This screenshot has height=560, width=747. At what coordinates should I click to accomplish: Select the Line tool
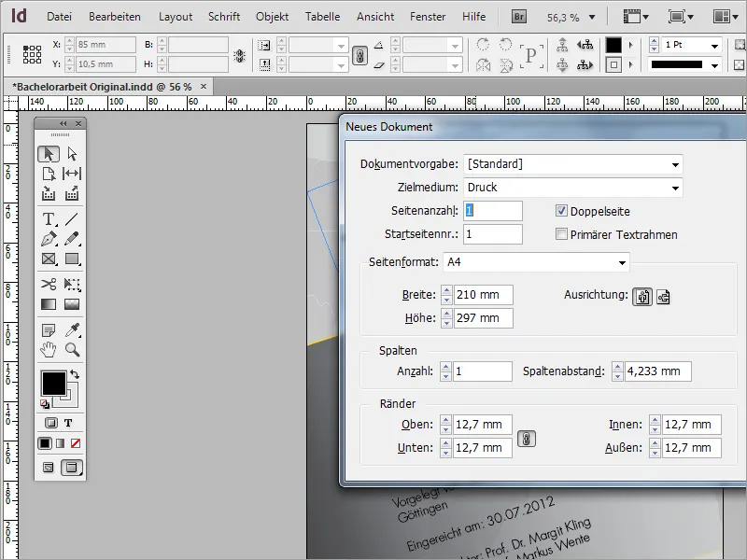click(72, 219)
